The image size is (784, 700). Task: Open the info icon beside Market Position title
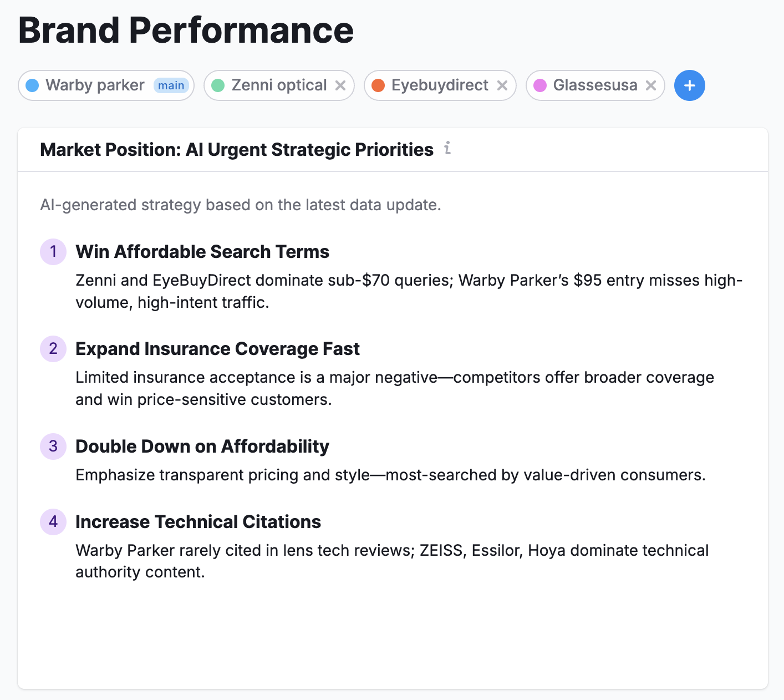447,148
